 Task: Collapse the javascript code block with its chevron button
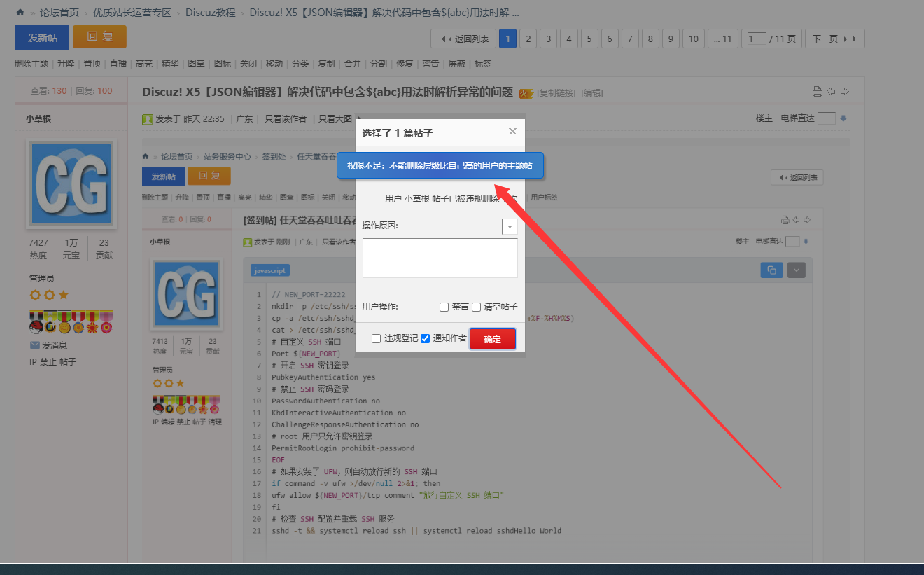[797, 270]
